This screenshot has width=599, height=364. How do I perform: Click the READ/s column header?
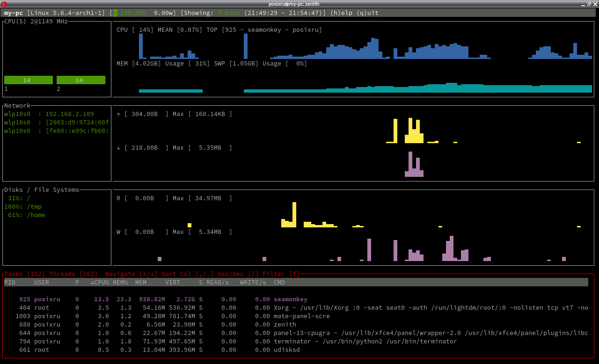218,283
